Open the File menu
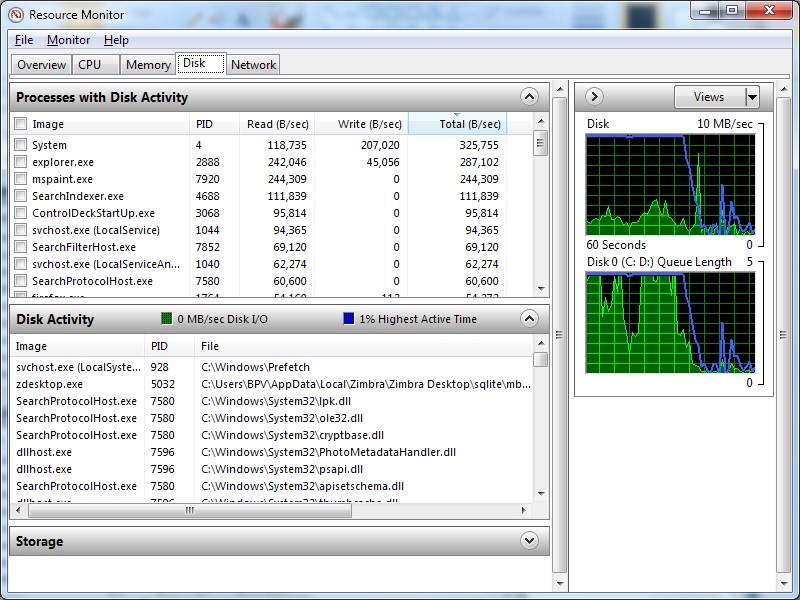 [24, 40]
